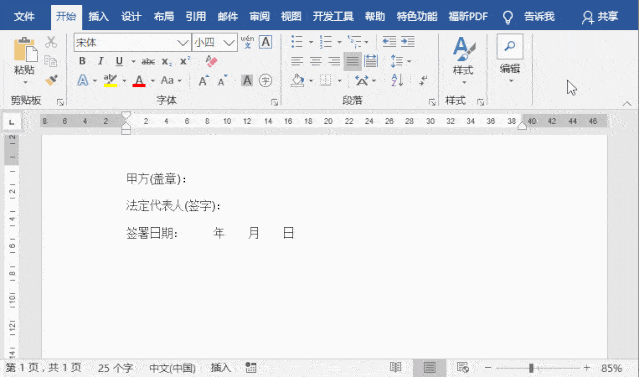
Task: Click the zoom slider handle in status bar
Action: click(x=531, y=368)
